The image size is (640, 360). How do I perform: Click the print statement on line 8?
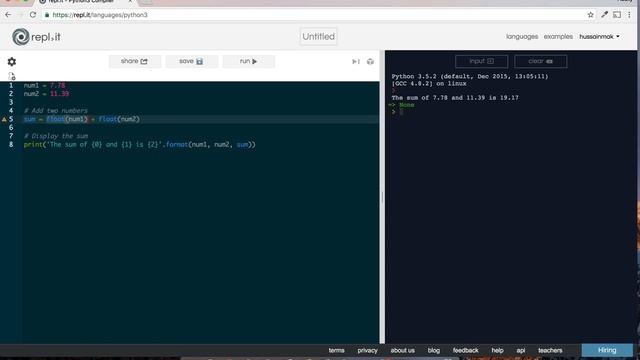[140, 144]
